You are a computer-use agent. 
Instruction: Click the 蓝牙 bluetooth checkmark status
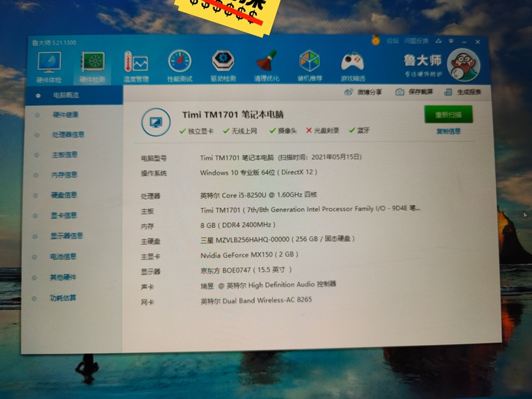click(x=359, y=130)
